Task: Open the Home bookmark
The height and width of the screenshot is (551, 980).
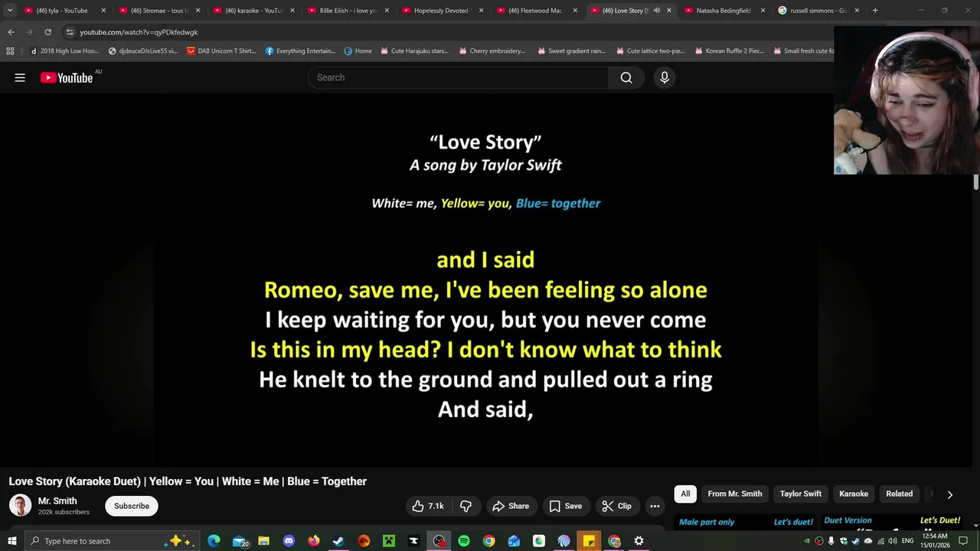Action: point(358,51)
